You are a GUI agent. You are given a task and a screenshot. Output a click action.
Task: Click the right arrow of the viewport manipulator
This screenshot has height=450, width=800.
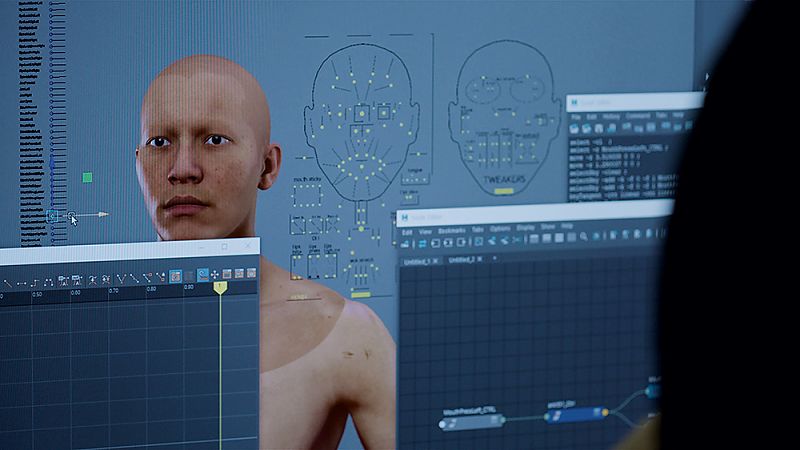(103, 214)
